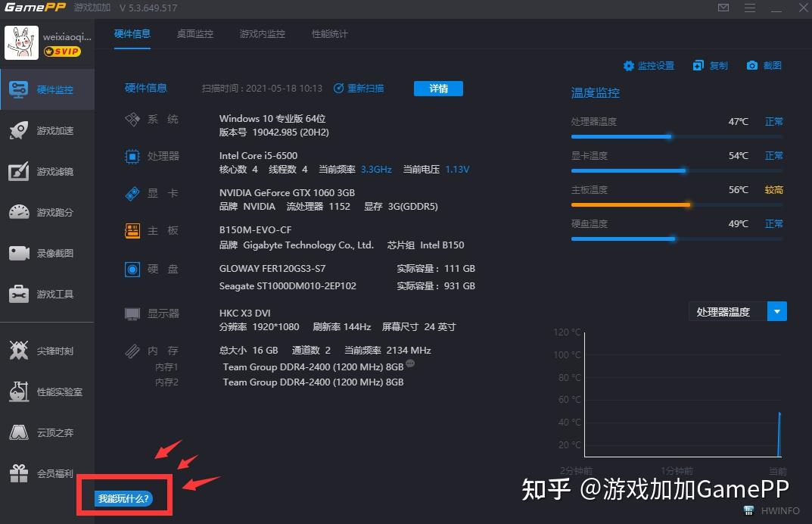Click the SVIP badge
Viewport: 812px width, 524px height.
click(x=62, y=51)
